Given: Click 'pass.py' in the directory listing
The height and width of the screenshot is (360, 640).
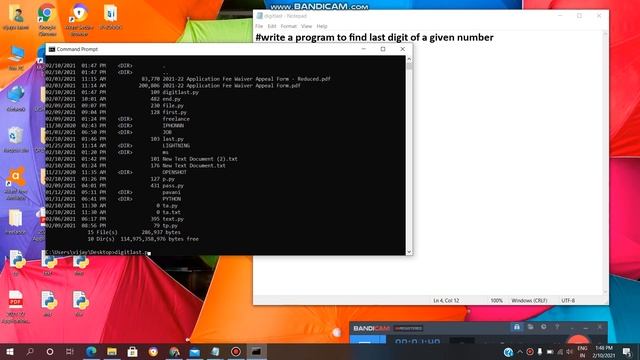Looking at the screenshot, I should (173, 185).
